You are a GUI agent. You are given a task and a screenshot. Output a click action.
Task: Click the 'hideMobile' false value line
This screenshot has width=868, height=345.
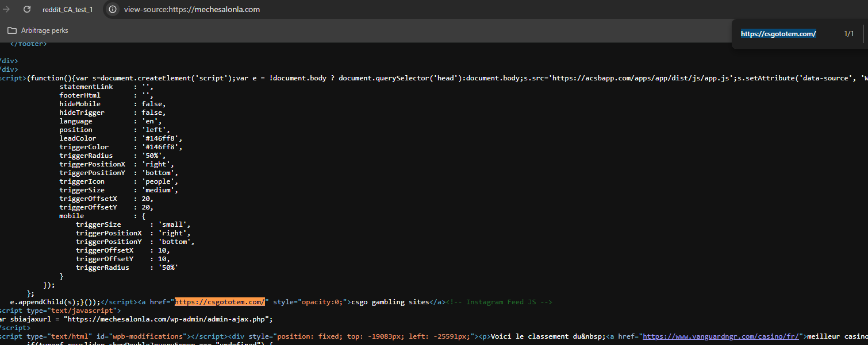[x=113, y=104]
